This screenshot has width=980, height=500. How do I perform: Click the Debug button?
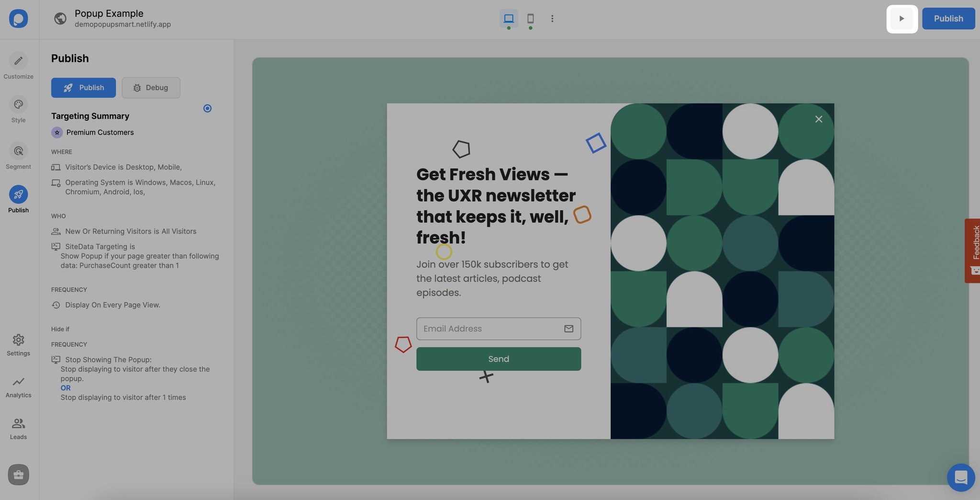(x=151, y=88)
